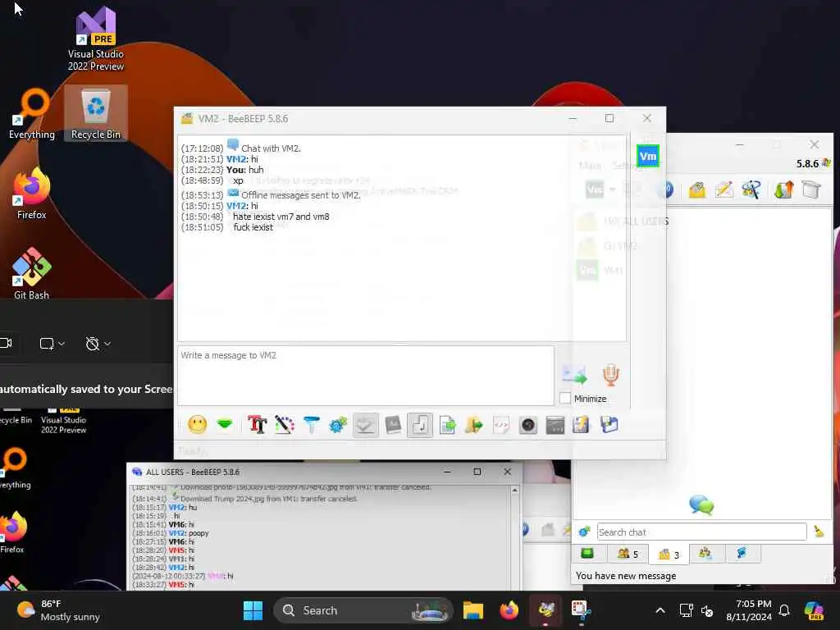The image size is (840, 630).
Task: Click the print chat icon
Action: tap(582, 425)
